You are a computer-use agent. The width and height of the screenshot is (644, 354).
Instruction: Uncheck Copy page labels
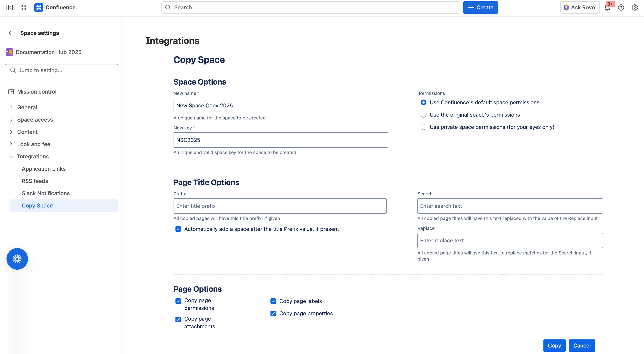click(x=273, y=301)
